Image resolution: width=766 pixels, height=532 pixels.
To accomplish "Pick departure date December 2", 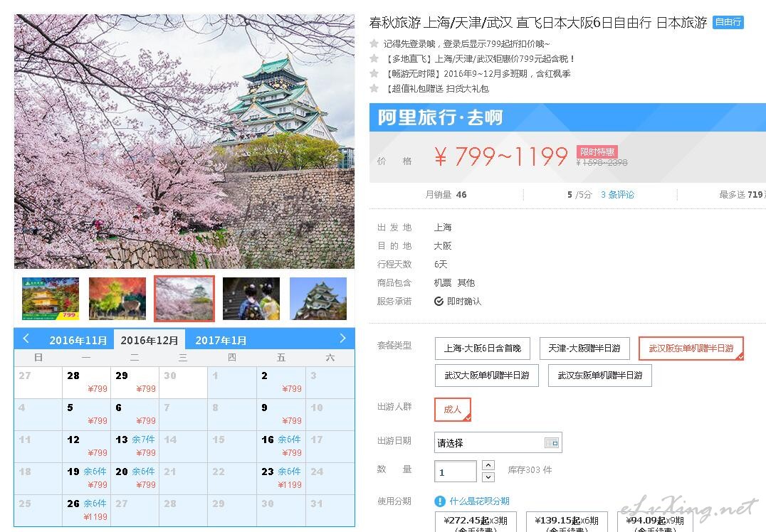I will [x=281, y=382].
